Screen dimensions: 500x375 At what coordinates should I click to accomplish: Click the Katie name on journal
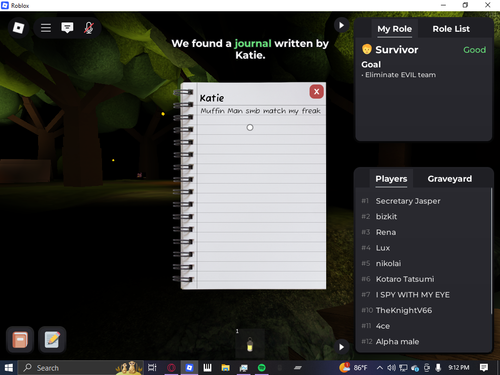click(x=212, y=98)
